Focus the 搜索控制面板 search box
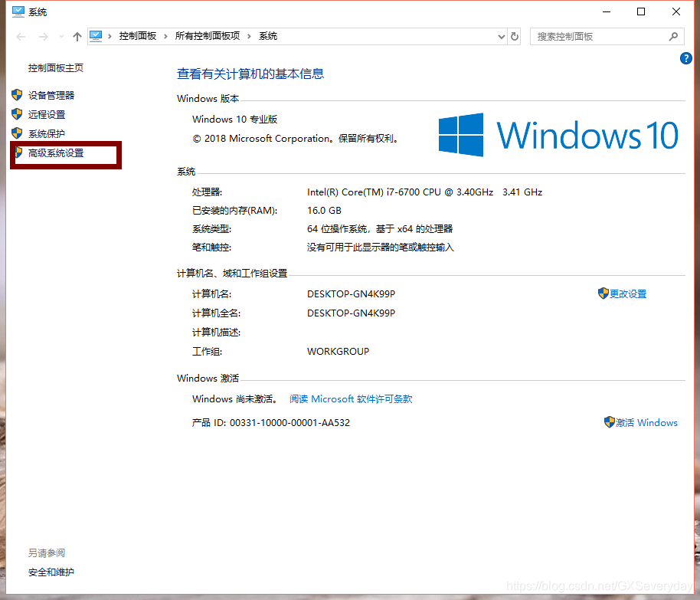700x600 pixels. coord(607,37)
